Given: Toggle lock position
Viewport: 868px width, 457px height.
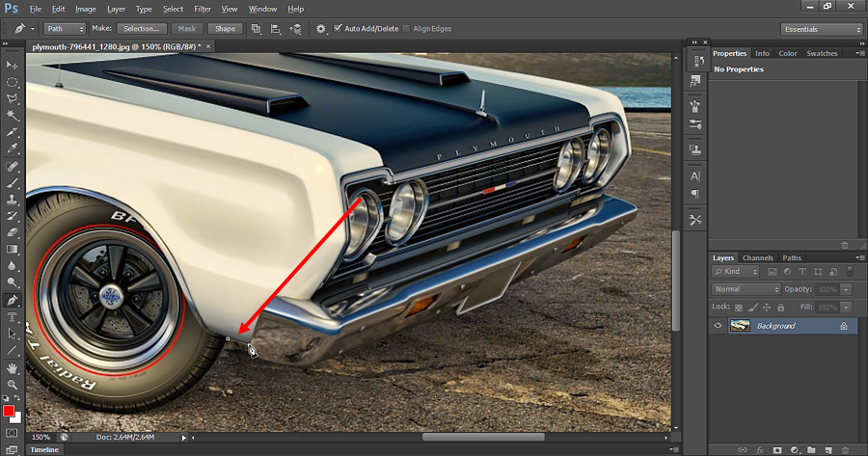Looking at the screenshot, I should coord(767,307).
